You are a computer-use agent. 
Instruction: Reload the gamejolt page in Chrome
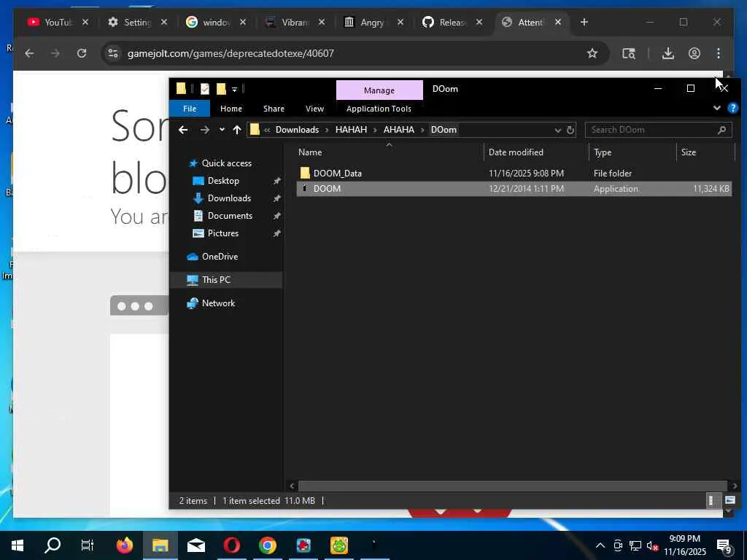82,53
